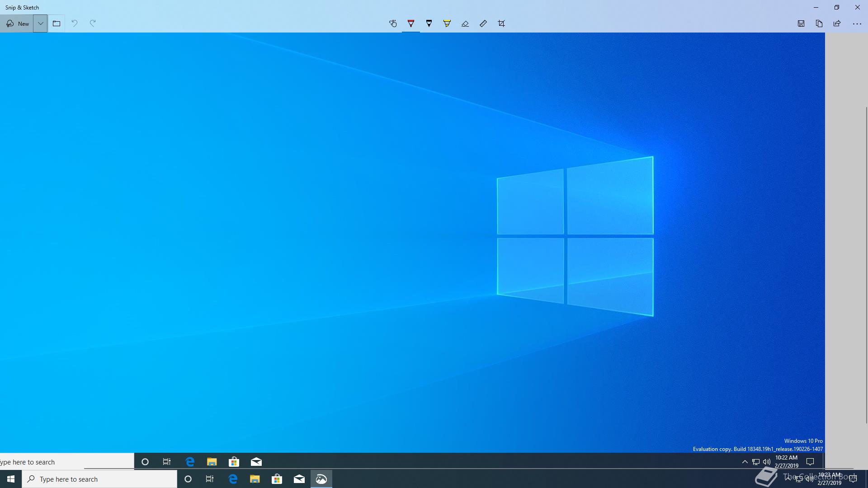Select the red Ballpoint pen tool
This screenshot has width=868, height=488.
point(411,23)
